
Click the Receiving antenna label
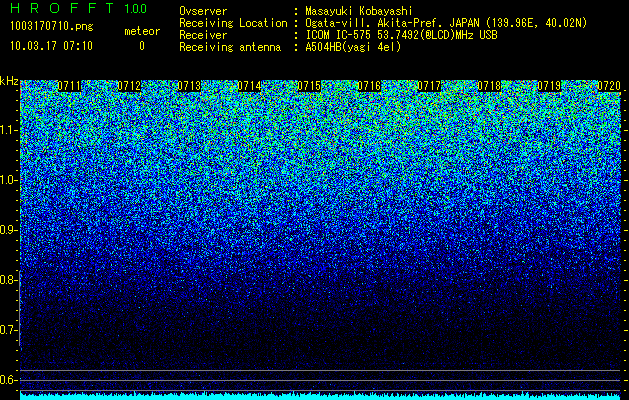click(x=230, y=47)
